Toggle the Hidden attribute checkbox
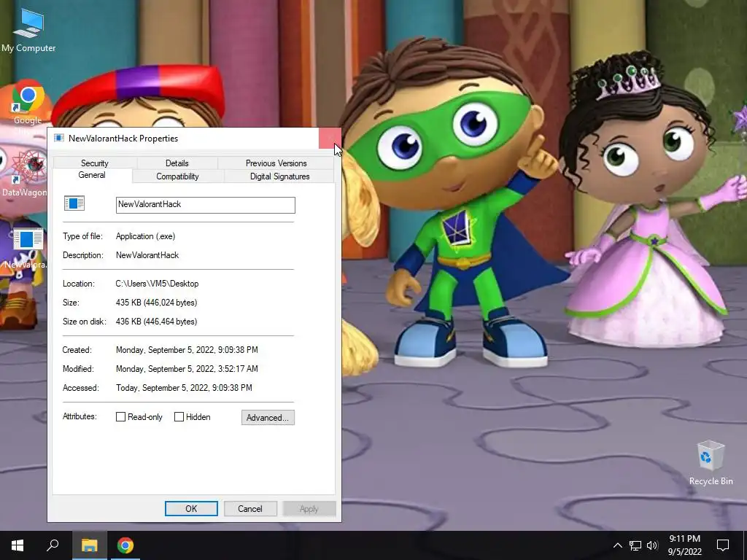Viewport: 747px width, 560px height. coord(179,416)
